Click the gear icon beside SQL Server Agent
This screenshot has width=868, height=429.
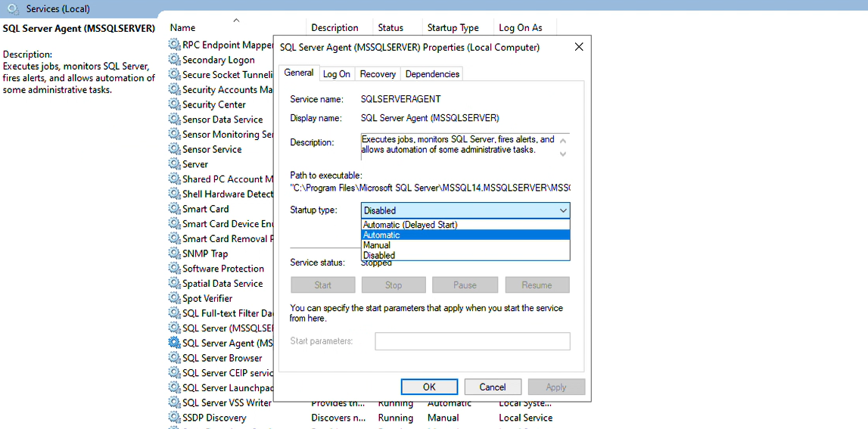[174, 344]
